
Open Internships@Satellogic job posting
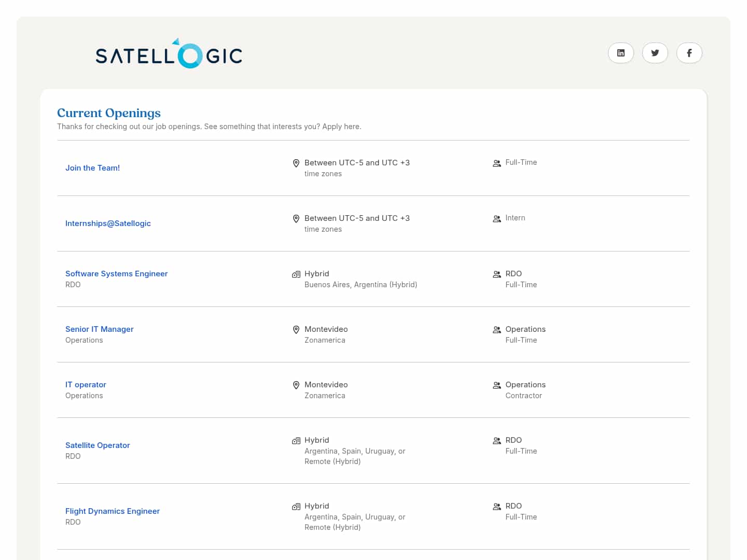pos(108,223)
